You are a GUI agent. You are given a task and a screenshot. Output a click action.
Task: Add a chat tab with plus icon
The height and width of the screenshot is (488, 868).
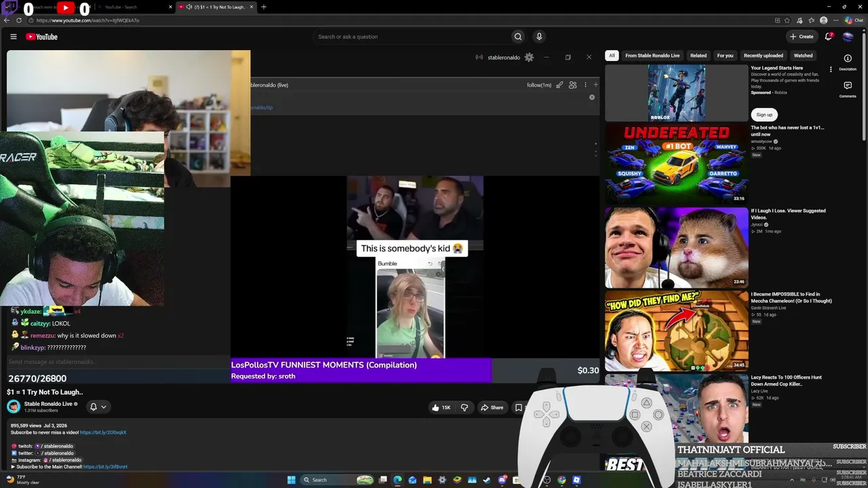click(x=595, y=85)
